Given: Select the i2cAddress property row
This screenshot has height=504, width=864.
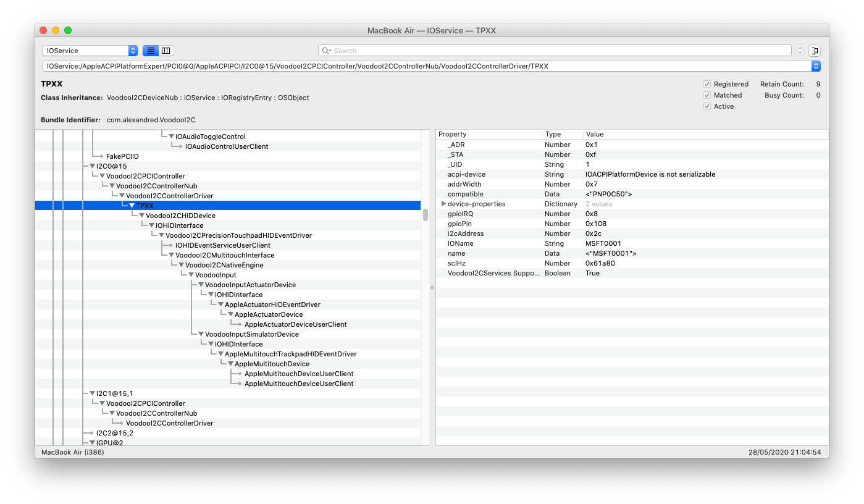Looking at the screenshot, I should click(x=632, y=233).
